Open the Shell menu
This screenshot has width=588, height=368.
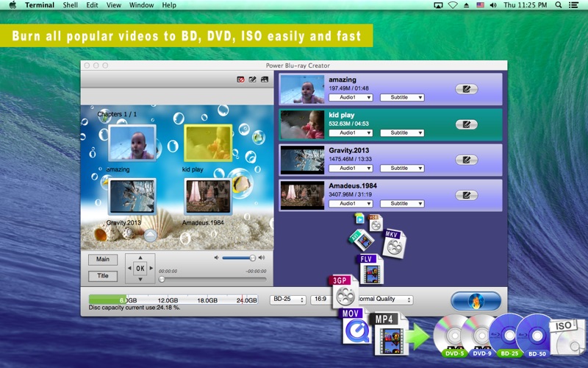70,5
